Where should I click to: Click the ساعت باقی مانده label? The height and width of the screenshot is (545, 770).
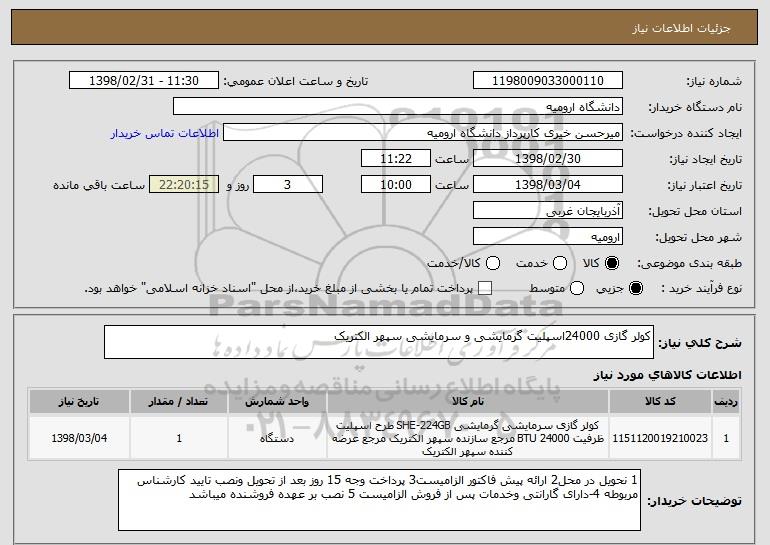[99, 185]
